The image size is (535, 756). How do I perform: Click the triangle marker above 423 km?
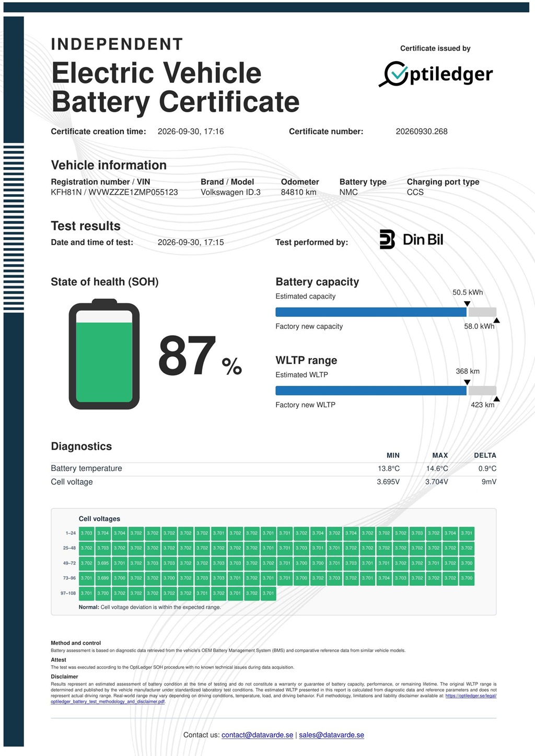(496, 399)
